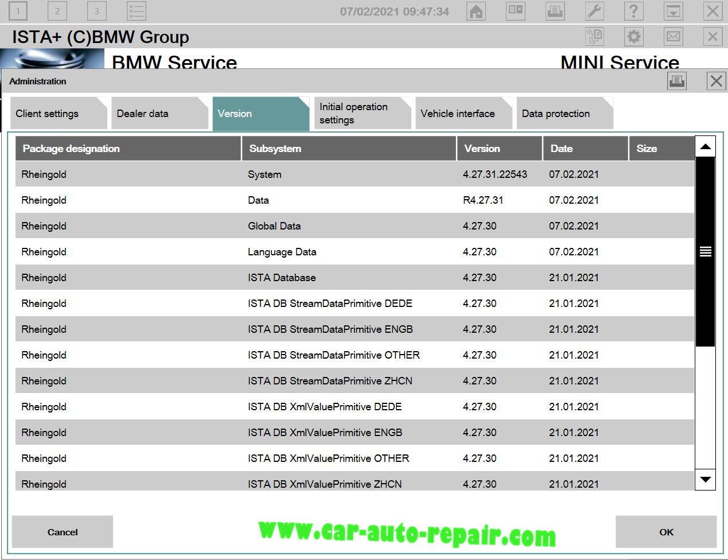Confirm with the OK button
The image size is (728, 560).
coord(666,532)
